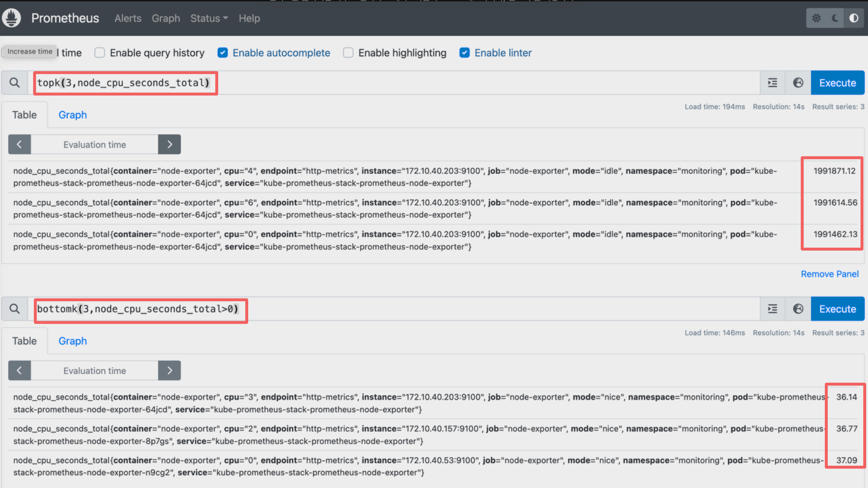The width and height of the screenshot is (868, 488).
Task: Select the light theme contrast icon
Action: click(x=853, y=18)
